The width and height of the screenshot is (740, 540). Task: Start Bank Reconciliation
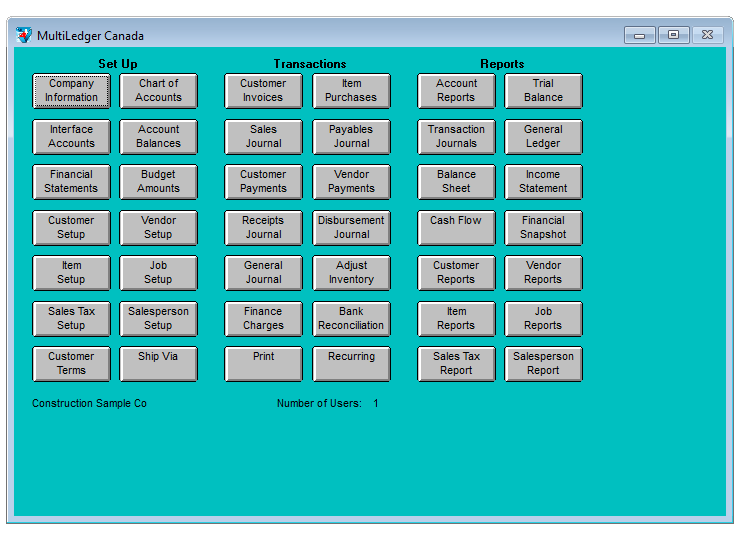tap(352, 319)
